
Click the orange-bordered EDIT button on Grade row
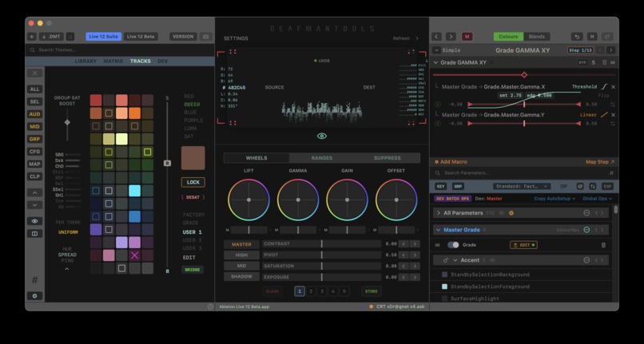coord(523,245)
